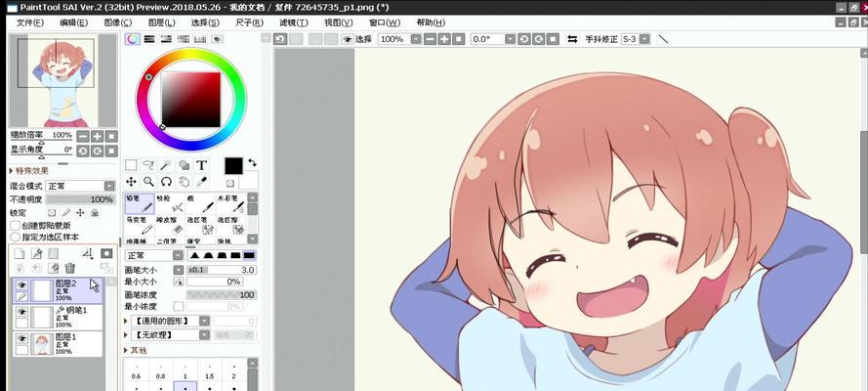
Task: Flip the canvas horizontally with the arrows icon
Action: point(572,39)
